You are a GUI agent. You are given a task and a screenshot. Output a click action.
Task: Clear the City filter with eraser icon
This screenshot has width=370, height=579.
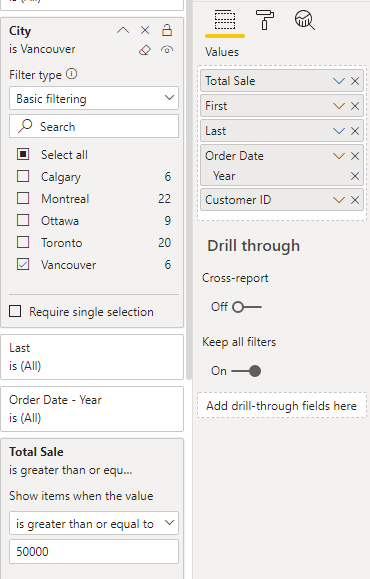(x=145, y=50)
